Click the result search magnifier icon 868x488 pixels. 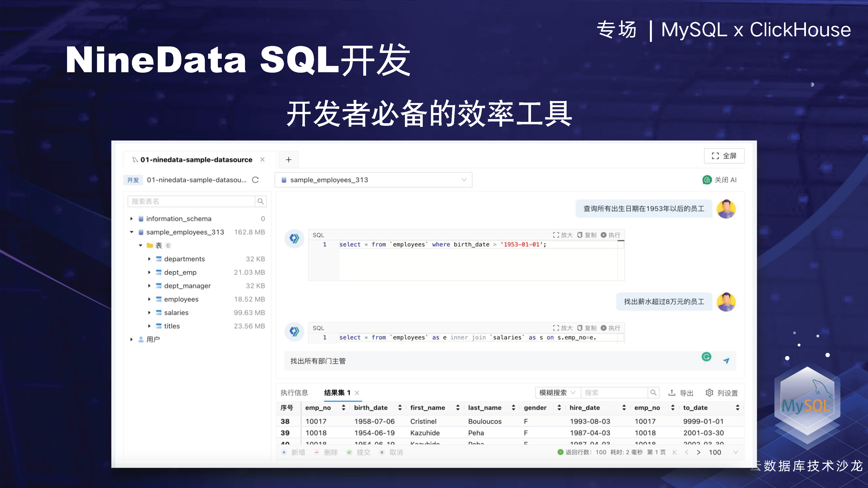pos(653,393)
